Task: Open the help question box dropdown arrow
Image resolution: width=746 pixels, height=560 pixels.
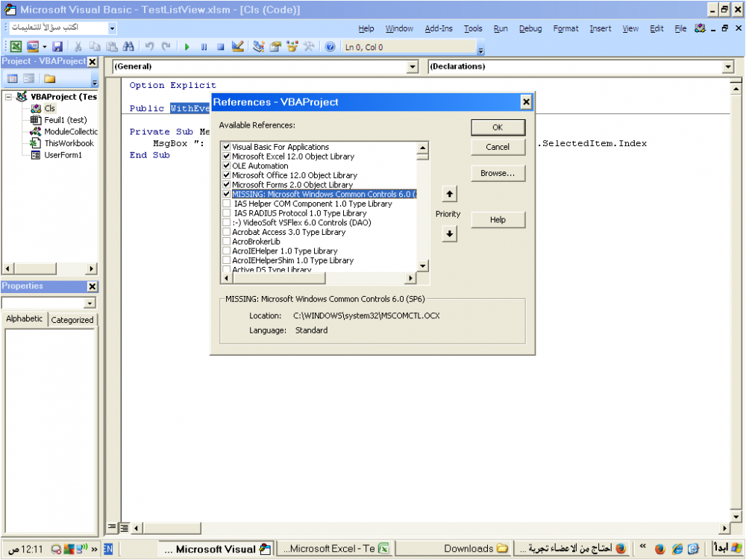Action: click(112, 28)
